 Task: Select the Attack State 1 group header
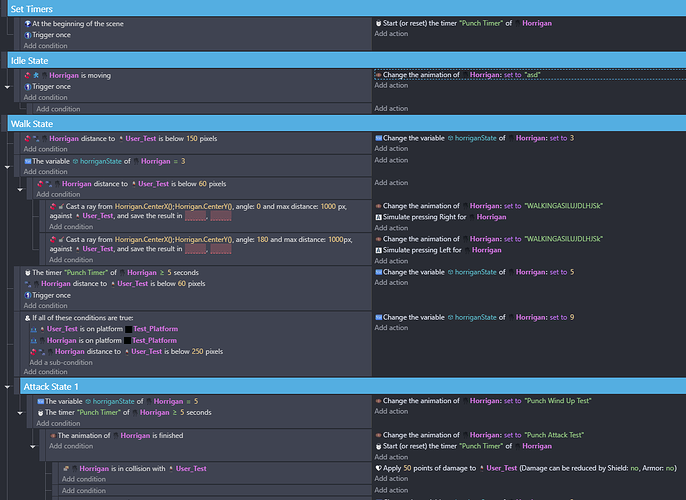(353, 387)
